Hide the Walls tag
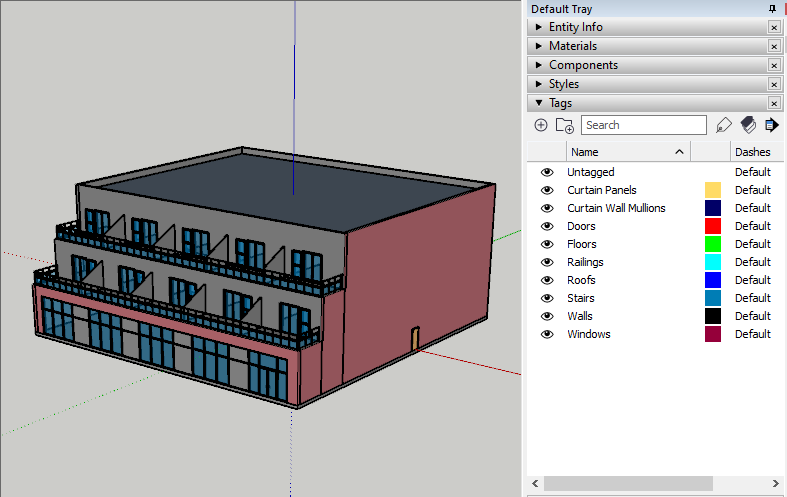The width and height of the screenshot is (787, 497). (x=547, y=316)
